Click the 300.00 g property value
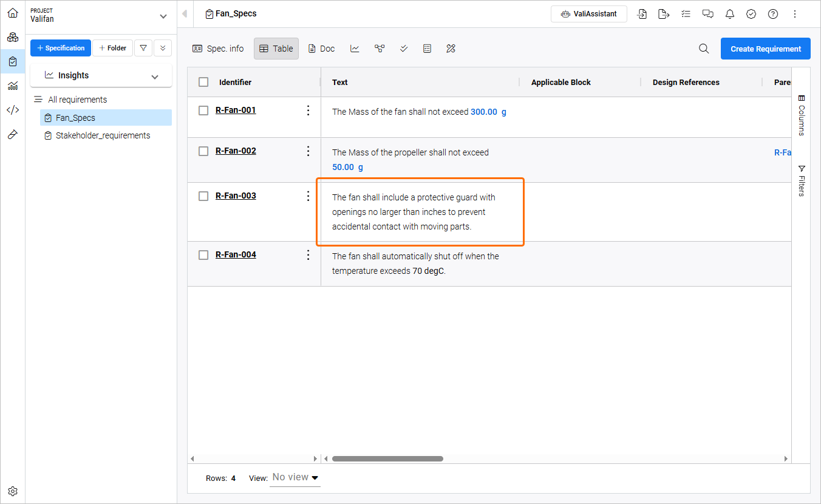The width and height of the screenshot is (821, 504). pos(488,112)
